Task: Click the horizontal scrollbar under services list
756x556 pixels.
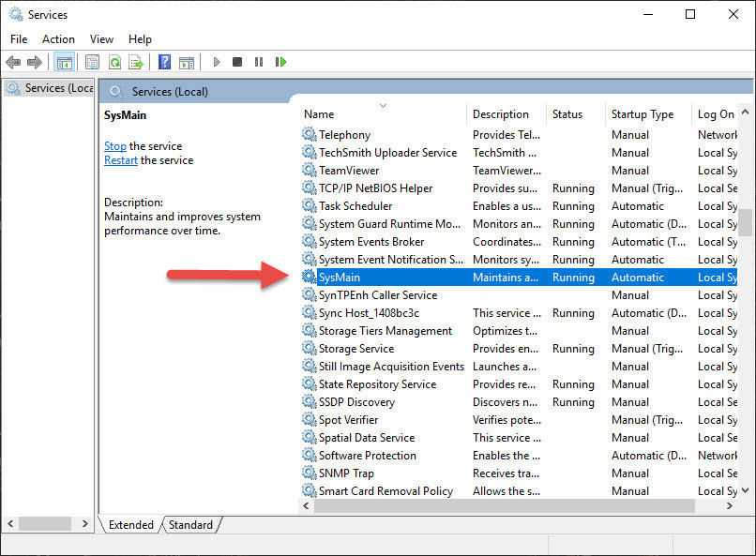Action: 505,506
